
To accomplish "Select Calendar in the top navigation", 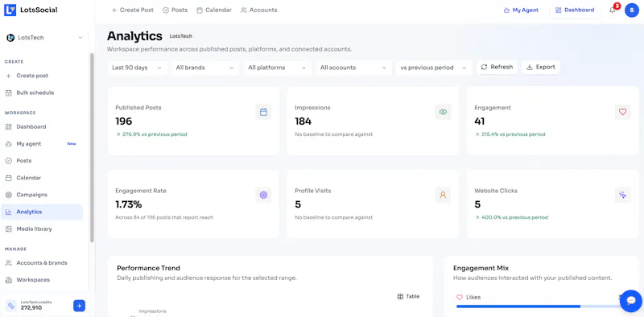I will tap(214, 10).
